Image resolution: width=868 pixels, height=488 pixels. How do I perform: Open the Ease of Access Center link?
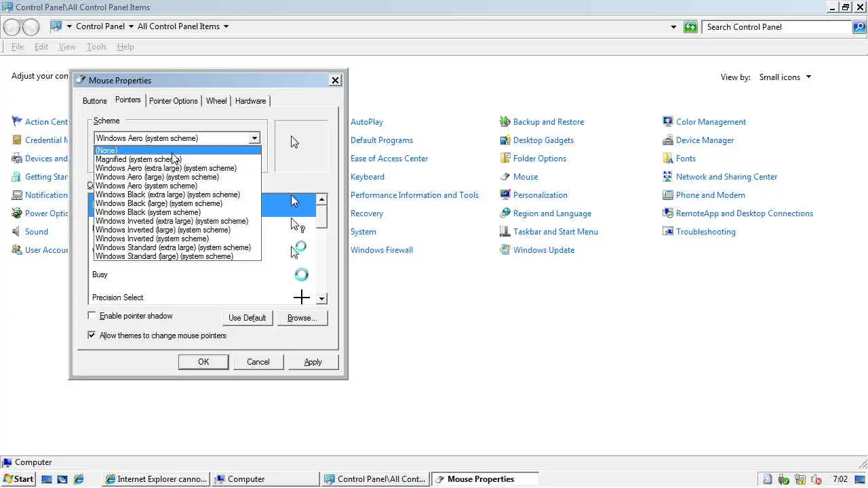pyautogui.click(x=389, y=159)
